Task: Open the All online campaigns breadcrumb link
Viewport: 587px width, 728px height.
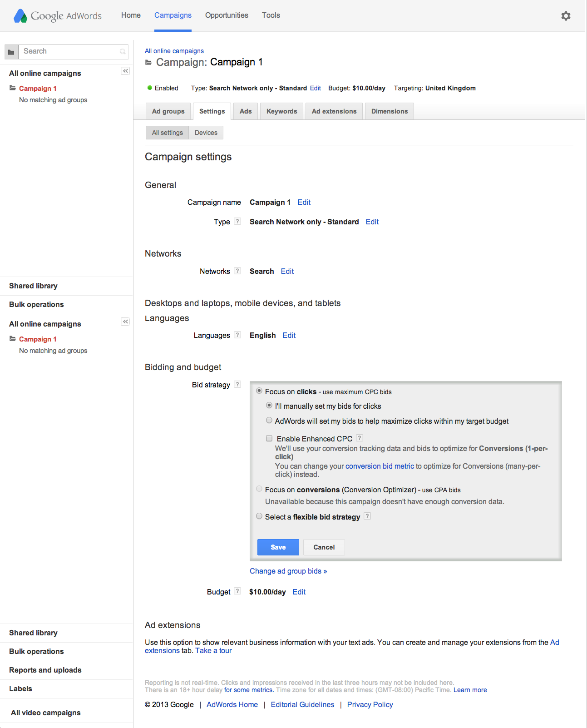Action: coord(174,51)
